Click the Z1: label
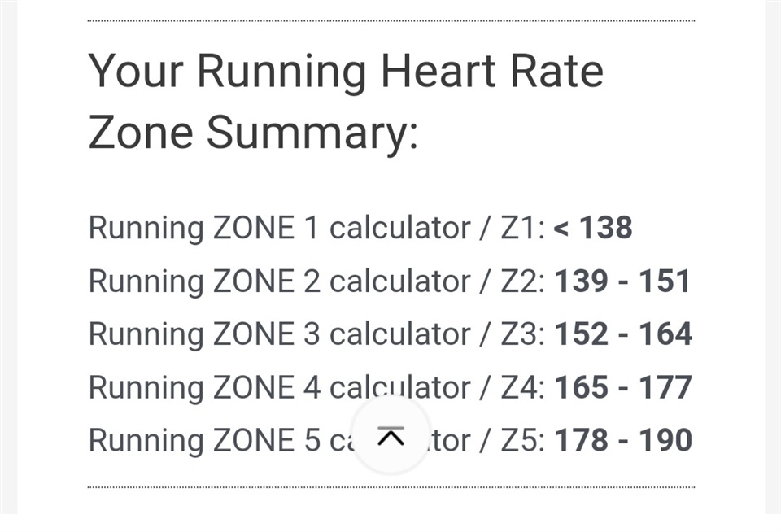This screenshot has width=781, height=532. pos(522,228)
